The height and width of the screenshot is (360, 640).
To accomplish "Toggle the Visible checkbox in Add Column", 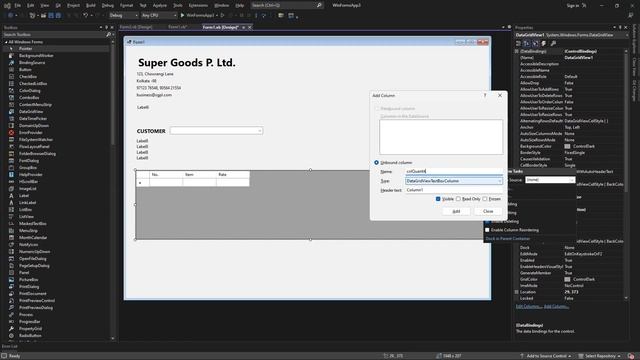I will pos(438,199).
